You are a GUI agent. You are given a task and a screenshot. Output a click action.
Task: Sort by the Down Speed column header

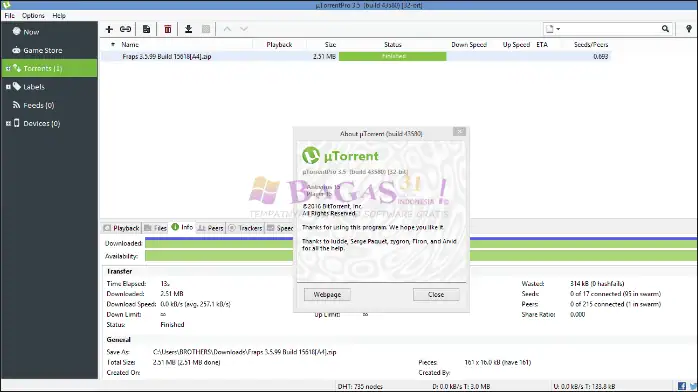(469, 44)
